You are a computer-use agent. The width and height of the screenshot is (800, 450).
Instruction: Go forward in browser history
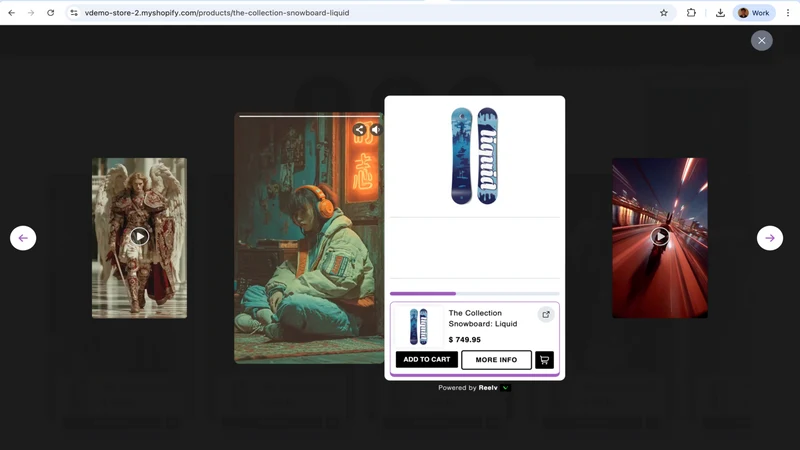click(x=31, y=13)
